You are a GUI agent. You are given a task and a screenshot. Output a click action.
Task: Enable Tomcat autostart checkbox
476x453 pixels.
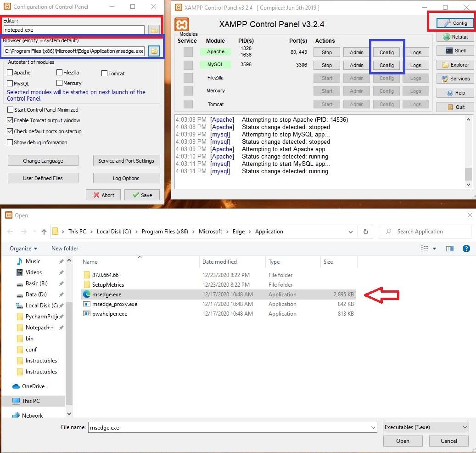[x=104, y=73]
